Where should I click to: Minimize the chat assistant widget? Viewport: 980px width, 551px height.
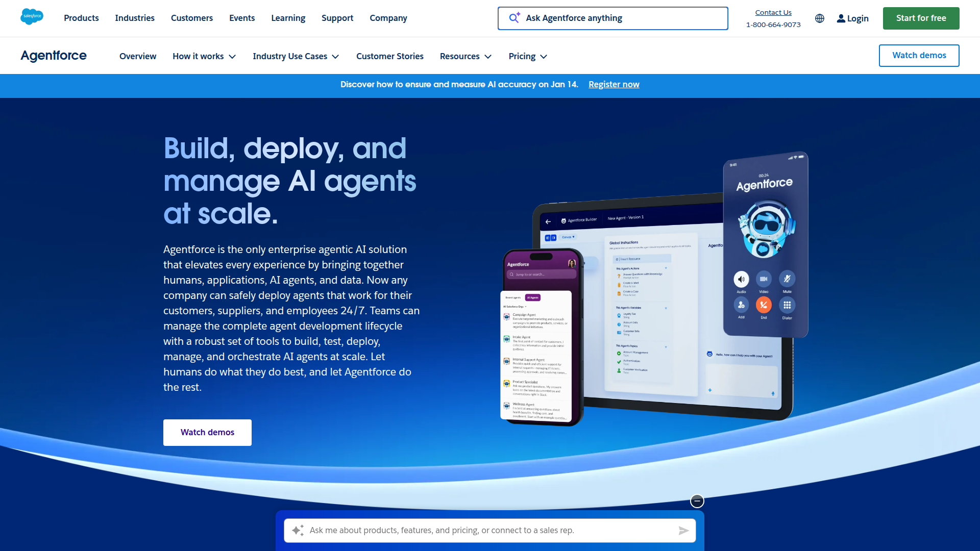[697, 501]
